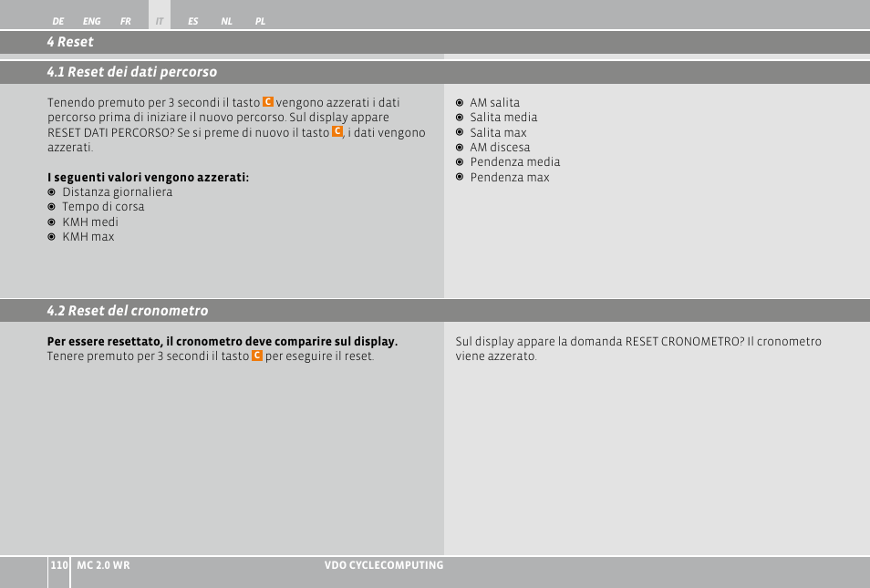Click 'MC 2.0 WR' footer label
Image resolution: width=870 pixels, height=588 pixels.
point(103,565)
